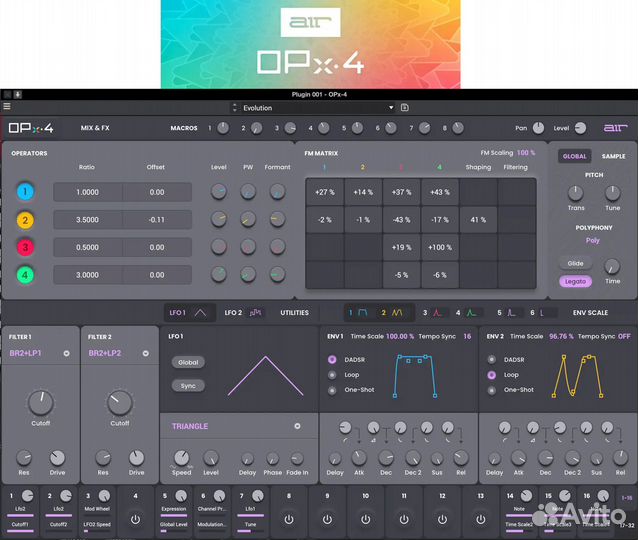Click the AIR logo icon
This screenshot has height=540, width=638.
coord(615,128)
